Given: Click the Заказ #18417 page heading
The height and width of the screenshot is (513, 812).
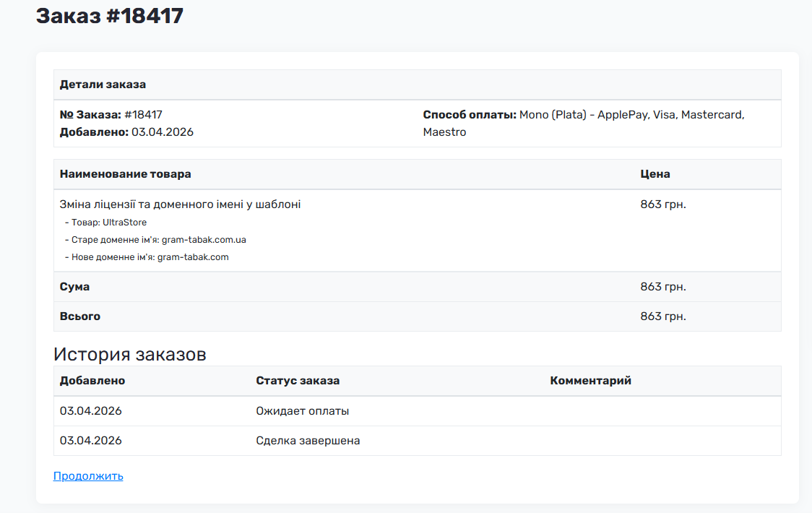Looking at the screenshot, I should pos(110,16).
